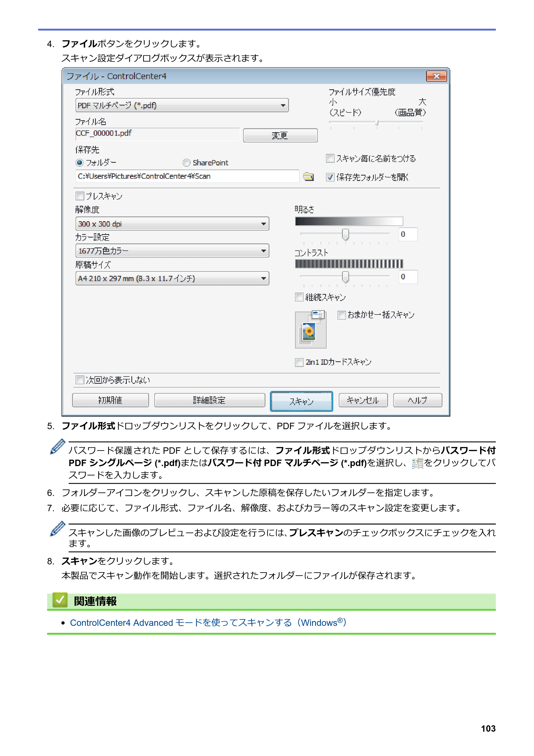This screenshot has width=534, height=756.
Task: Open the ファイル形式 dropdown list
Action: (x=182, y=105)
